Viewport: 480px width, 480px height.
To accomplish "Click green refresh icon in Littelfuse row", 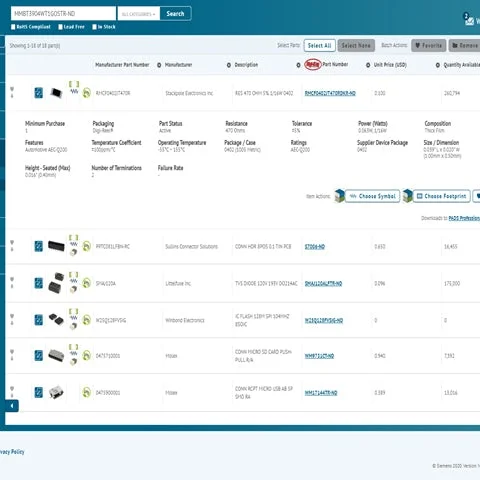I will tap(87, 283).
